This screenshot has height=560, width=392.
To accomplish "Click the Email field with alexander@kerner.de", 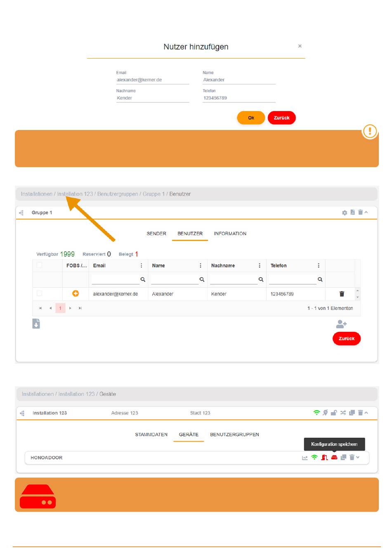I will (153, 80).
